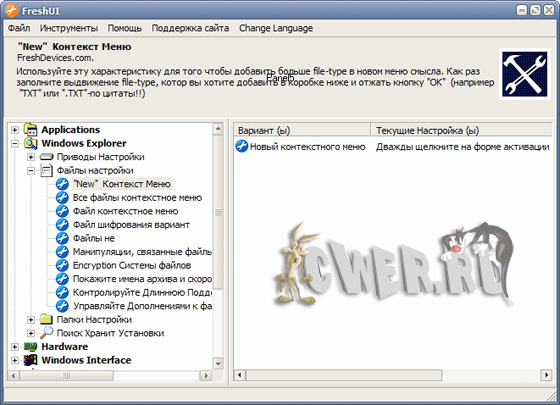
Task: Open the Инструменты menu
Action: pos(69,28)
